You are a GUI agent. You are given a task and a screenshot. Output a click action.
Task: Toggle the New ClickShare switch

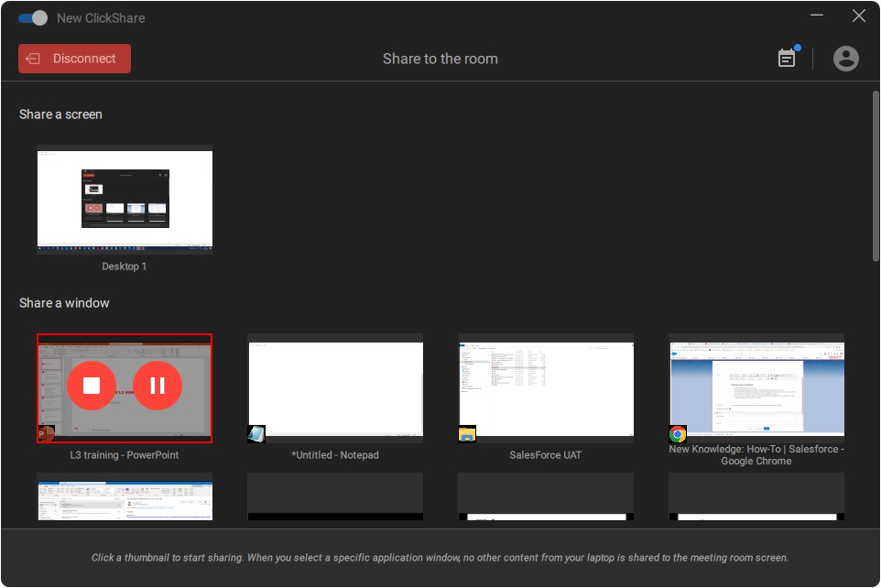(x=33, y=17)
